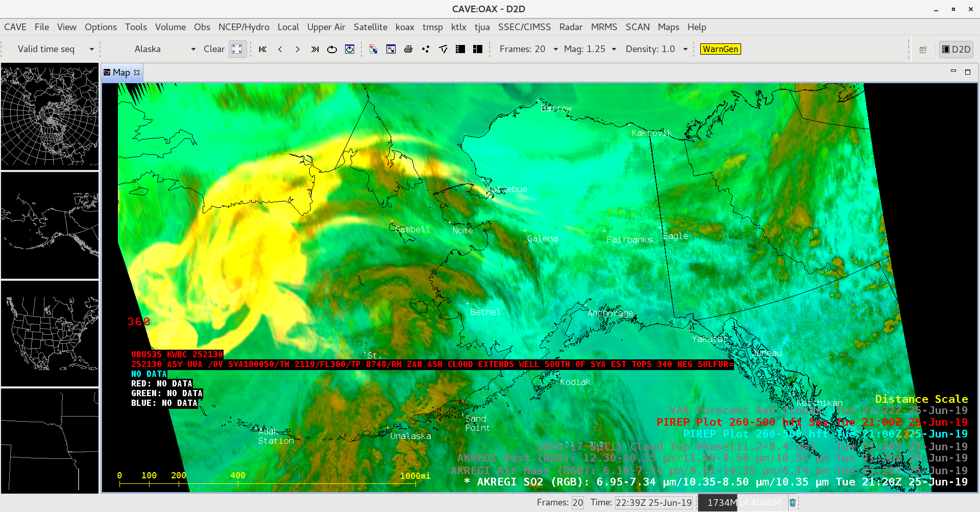
Task: Open the Satellite menu
Action: [370, 27]
